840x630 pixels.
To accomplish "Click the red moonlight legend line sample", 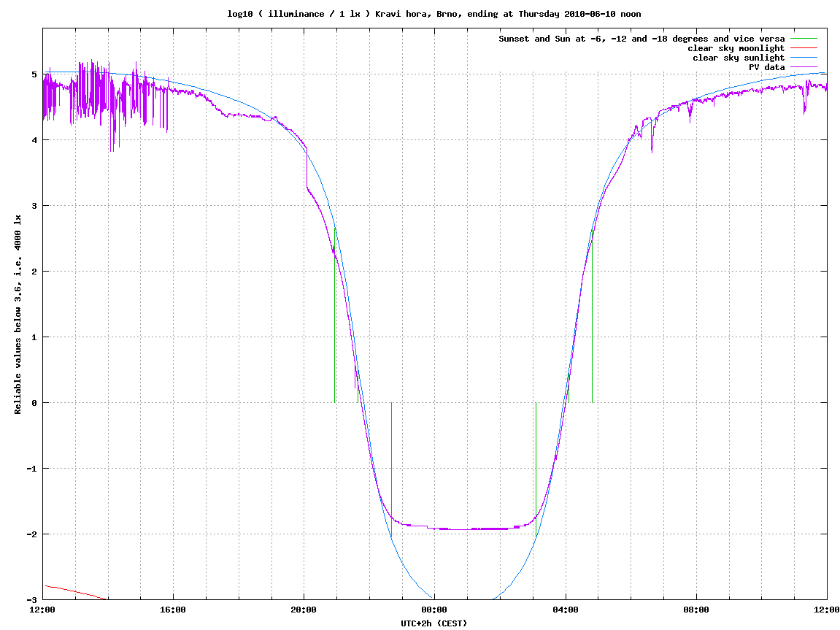I will pos(804,48).
